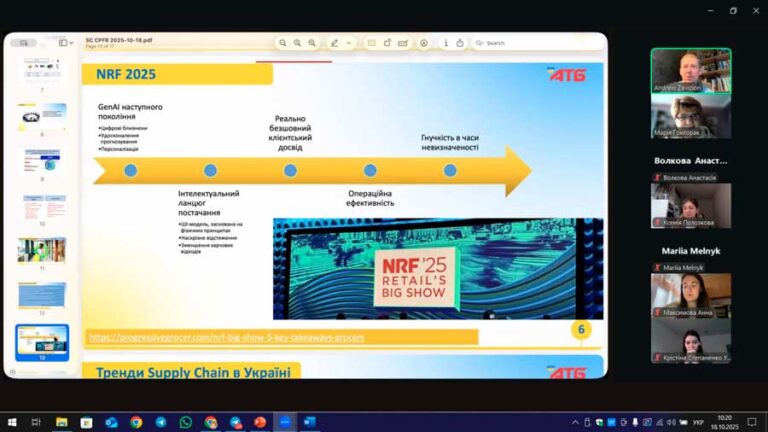Click the Windows Start button
Image resolution: width=768 pixels, height=432 pixels.
[x=12, y=422]
